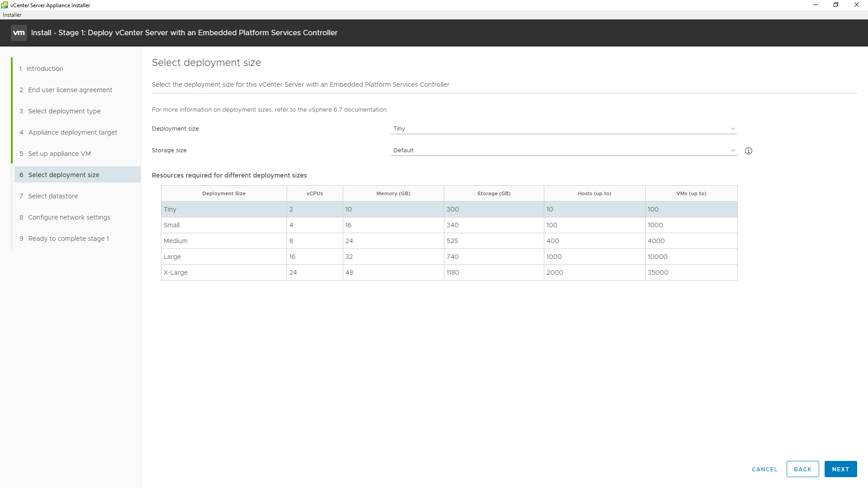The width and height of the screenshot is (868, 488).
Task: Click the VMware vm logo icon
Action: 19,33
